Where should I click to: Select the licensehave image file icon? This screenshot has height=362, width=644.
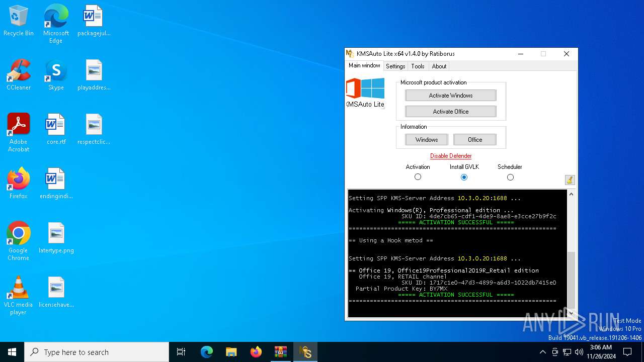56,293
